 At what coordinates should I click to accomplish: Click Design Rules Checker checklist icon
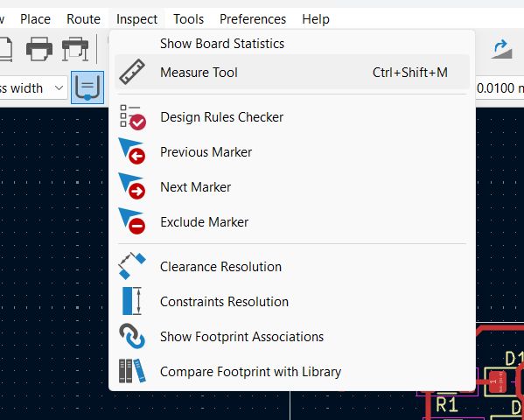coord(133,117)
